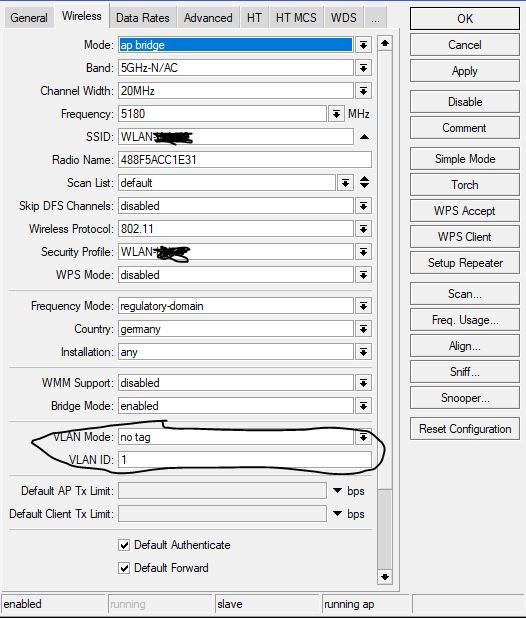
Task: Open the Channel Width dropdown
Action: tap(363, 91)
